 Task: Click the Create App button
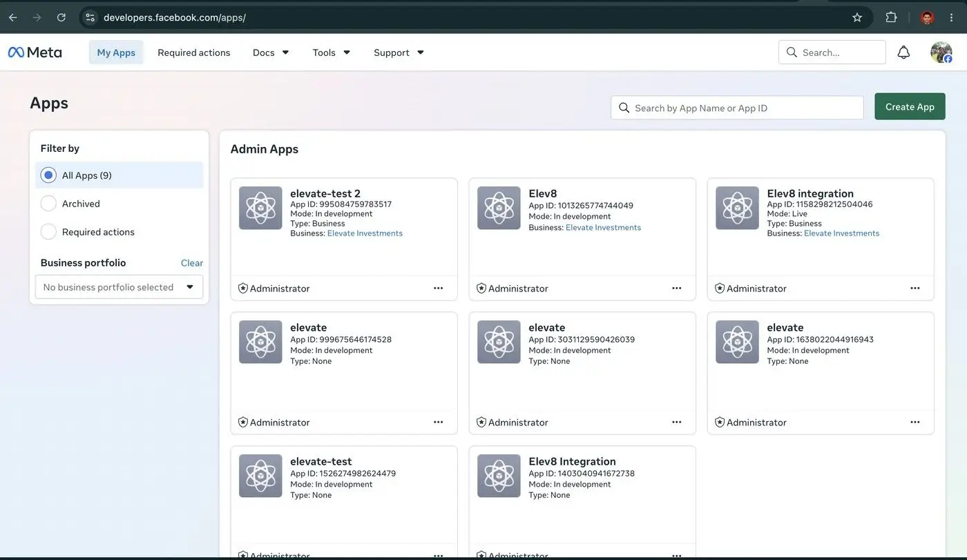[x=910, y=106]
